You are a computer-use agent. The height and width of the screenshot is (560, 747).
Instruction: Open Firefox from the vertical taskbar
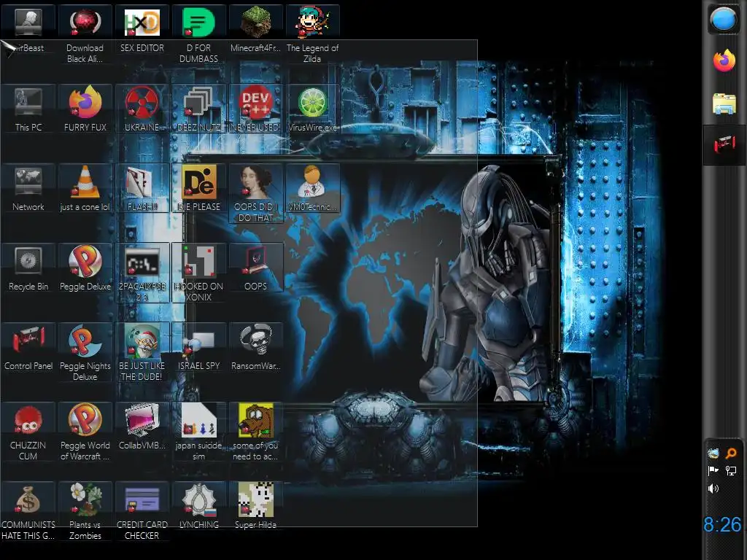coord(724,61)
